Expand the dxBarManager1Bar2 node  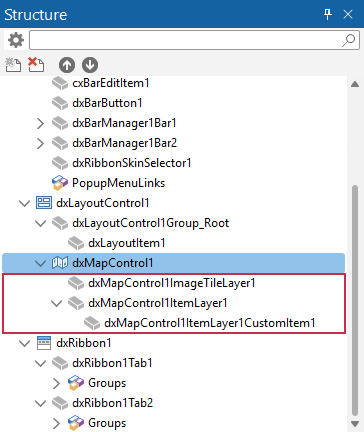pyautogui.click(x=40, y=143)
